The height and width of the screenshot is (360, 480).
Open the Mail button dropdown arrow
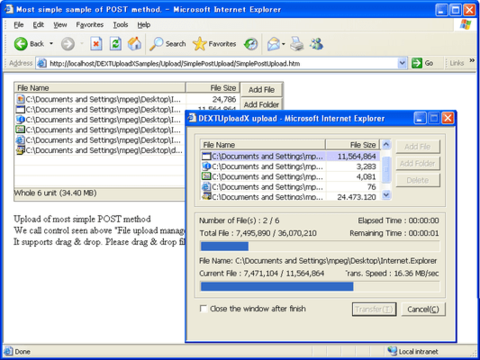[x=283, y=44]
